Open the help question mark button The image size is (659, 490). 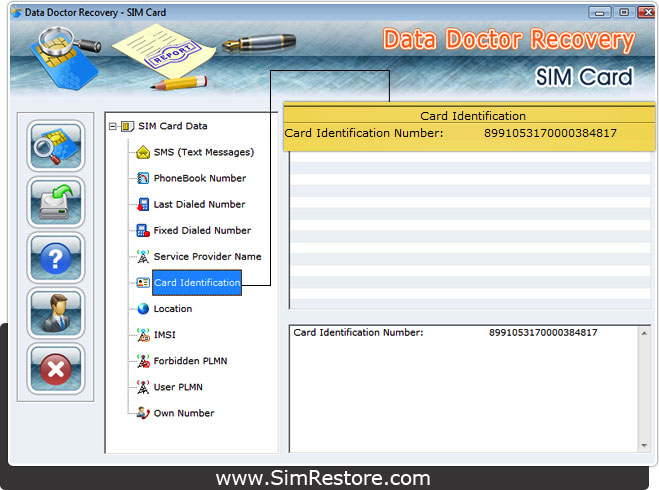(x=56, y=258)
